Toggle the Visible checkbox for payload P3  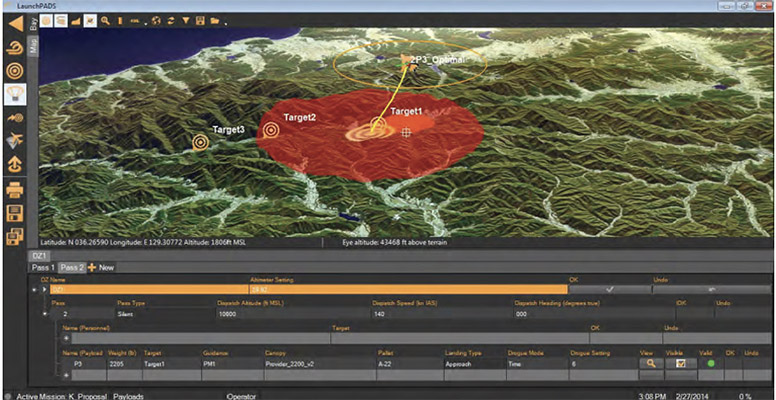[x=680, y=364]
